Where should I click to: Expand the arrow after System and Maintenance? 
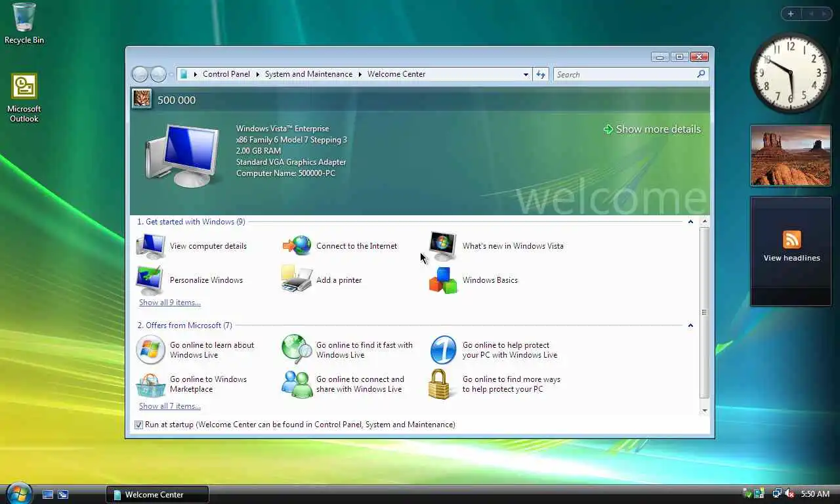360,74
